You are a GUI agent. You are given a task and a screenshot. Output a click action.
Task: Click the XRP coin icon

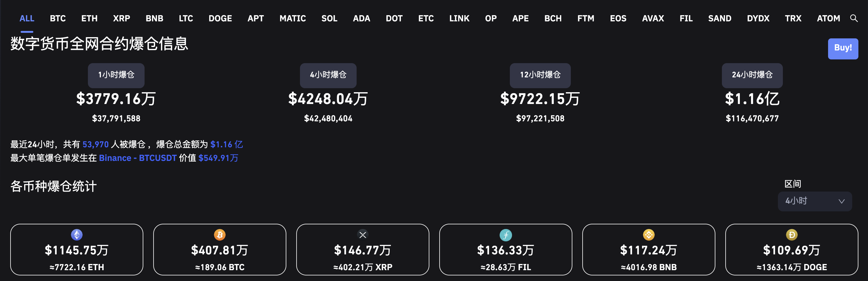click(x=362, y=235)
